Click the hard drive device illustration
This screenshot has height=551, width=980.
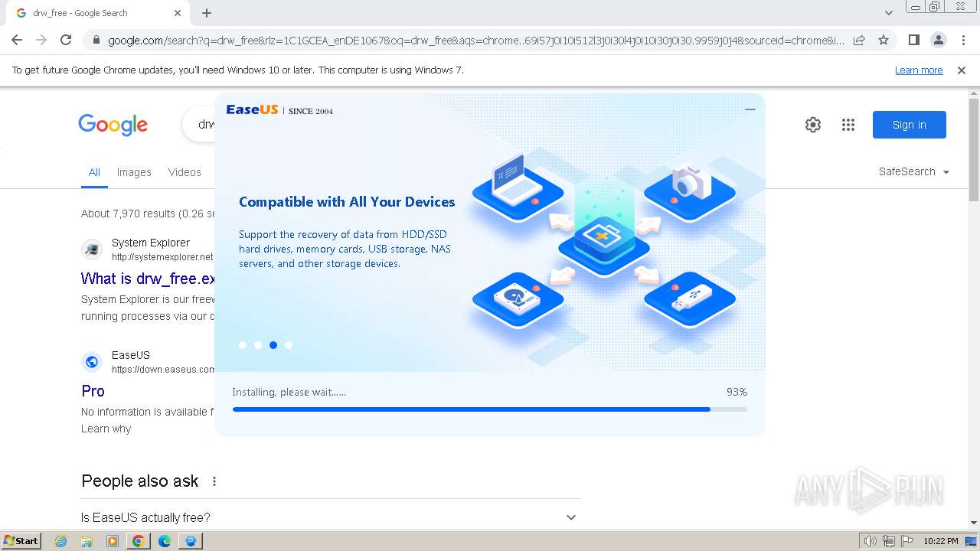[x=518, y=299]
